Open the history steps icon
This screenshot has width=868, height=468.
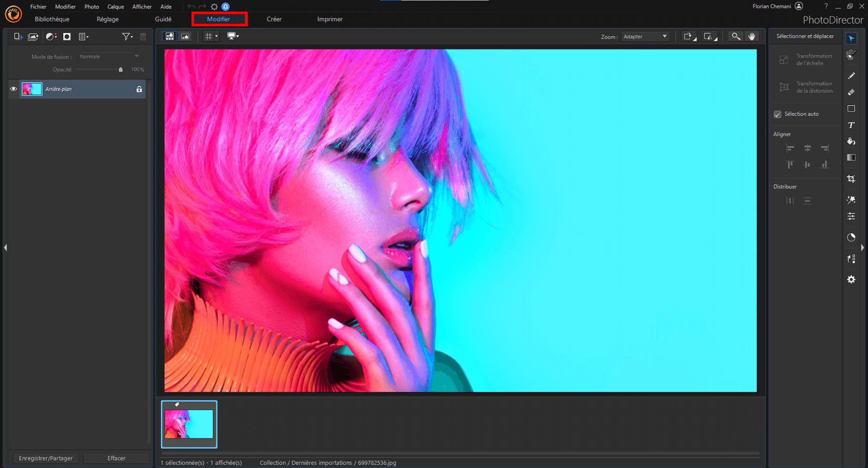coord(851,258)
